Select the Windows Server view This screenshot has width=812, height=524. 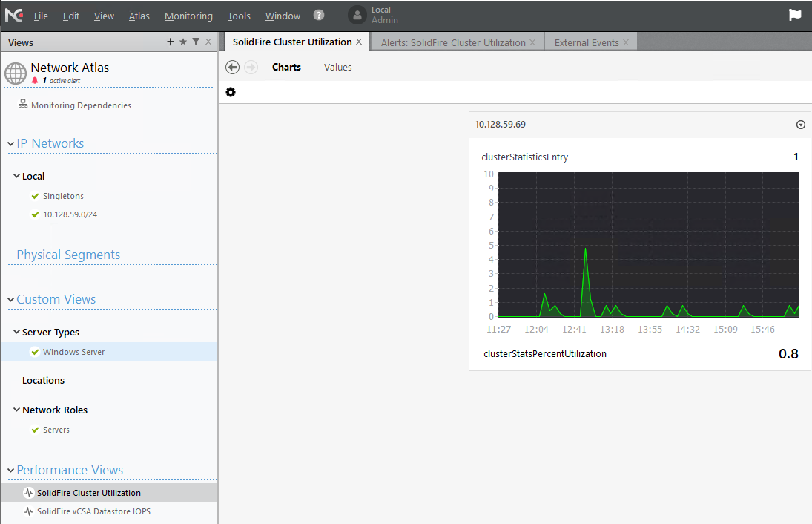pyautogui.click(x=73, y=352)
